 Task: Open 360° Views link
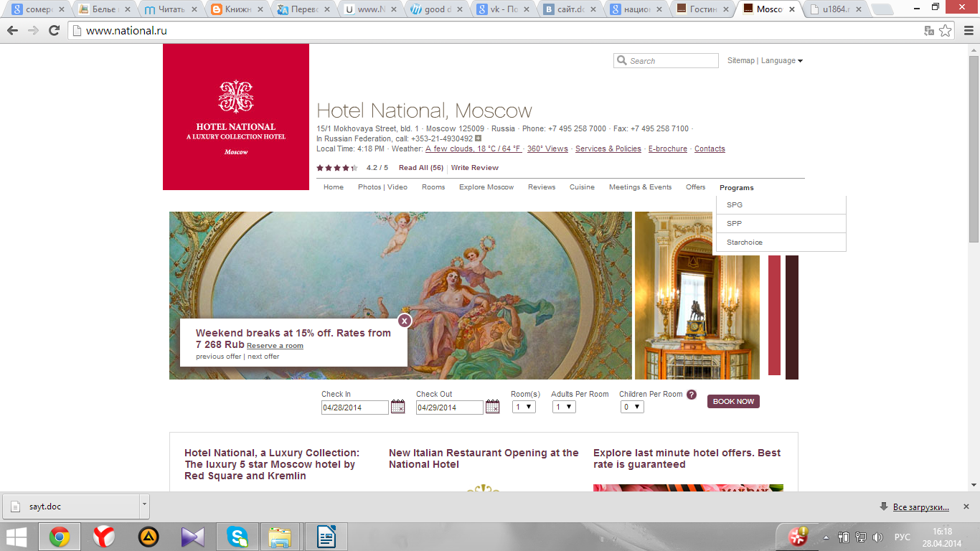tap(547, 149)
